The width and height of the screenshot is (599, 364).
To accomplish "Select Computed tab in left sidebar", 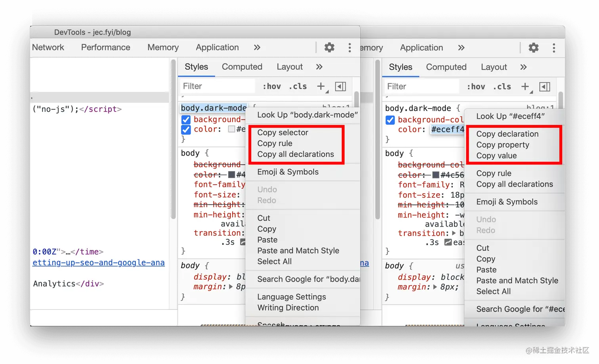I will [242, 67].
